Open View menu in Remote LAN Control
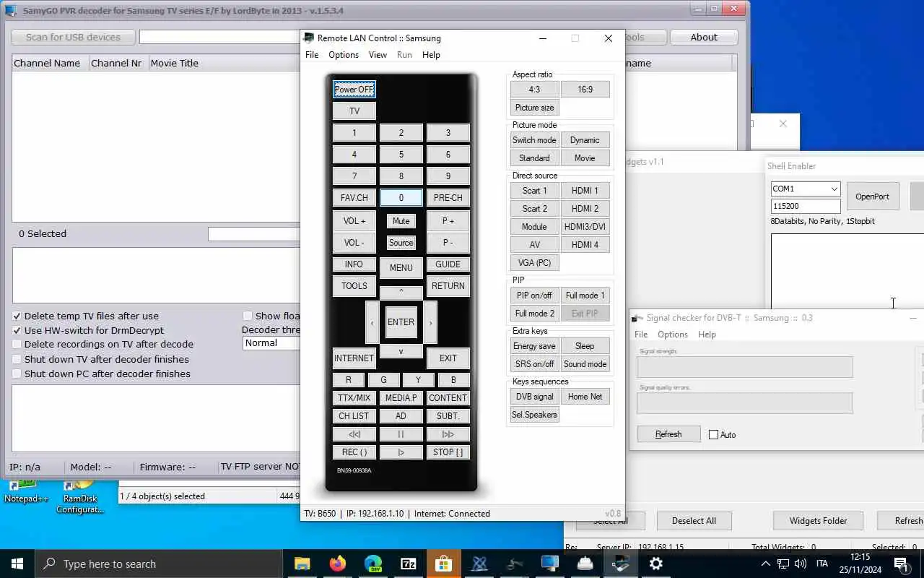The width and height of the screenshot is (924, 578). (378, 55)
